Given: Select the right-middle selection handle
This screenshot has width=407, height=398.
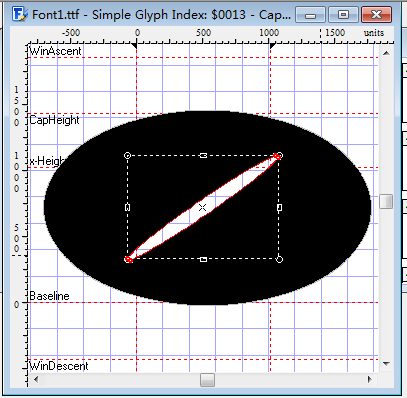Looking at the screenshot, I should (x=279, y=207).
